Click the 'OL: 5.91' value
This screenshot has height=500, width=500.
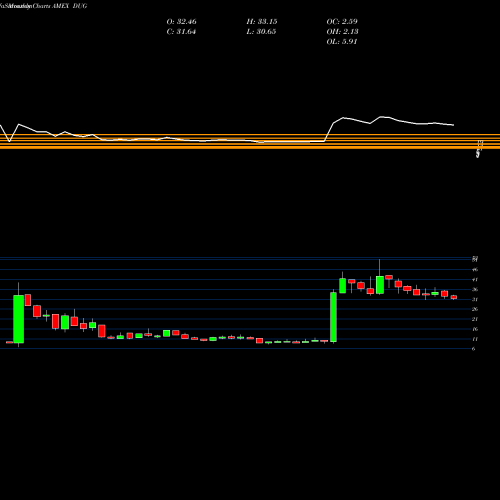342,42
